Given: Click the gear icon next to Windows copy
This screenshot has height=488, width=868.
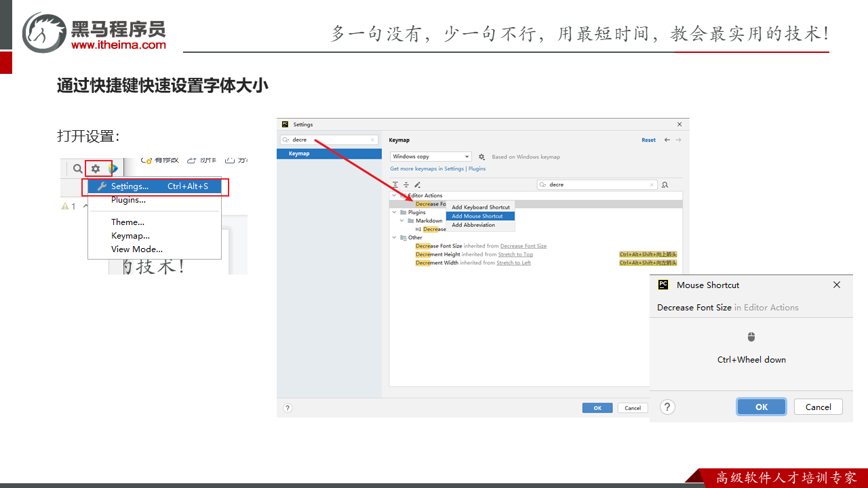Looking at the screenshot, I should (x=481, y=157).
